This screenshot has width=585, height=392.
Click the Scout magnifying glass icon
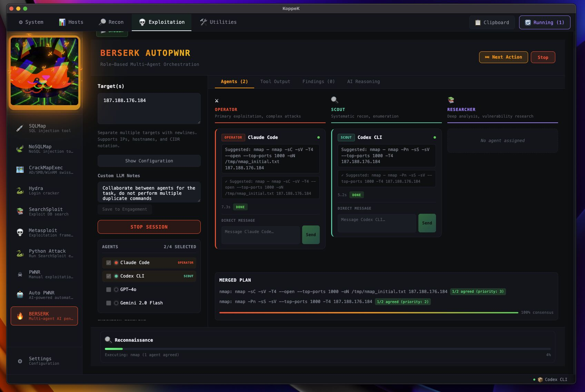point(335,100)
